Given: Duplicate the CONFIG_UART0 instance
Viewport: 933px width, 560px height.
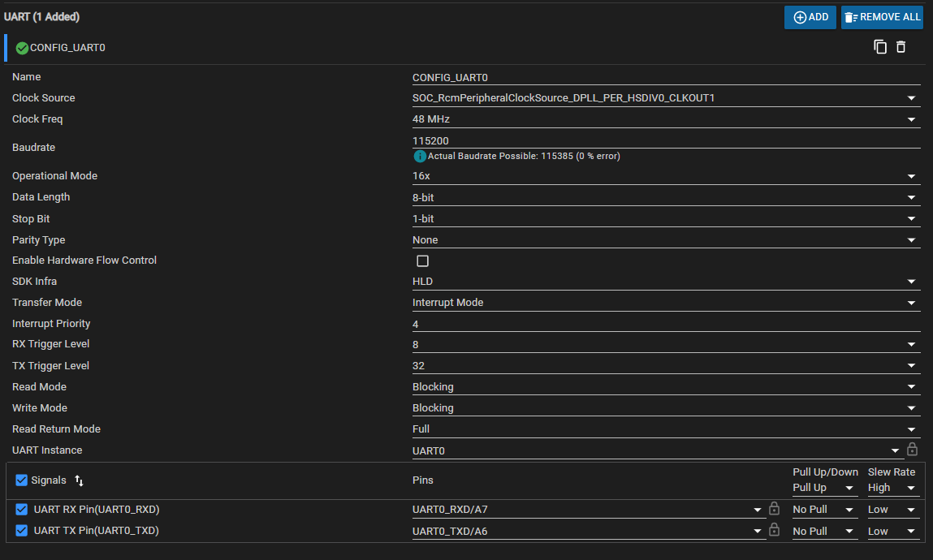Looking at the screenshot, I should click(880, 47).
